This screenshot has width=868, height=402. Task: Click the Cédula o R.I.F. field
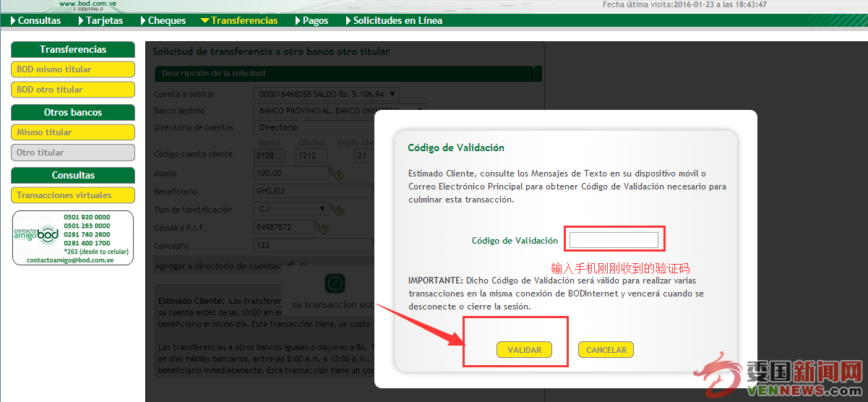(x=284, y=227)
